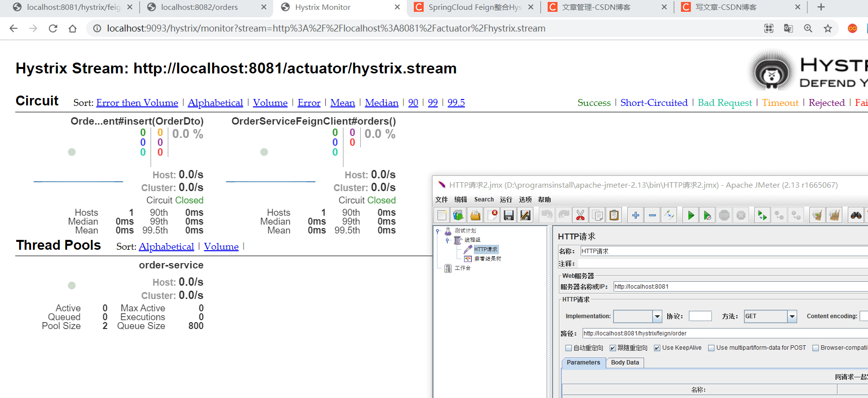Screen dimensions: 868x398
Task: Open JMeter Templates toolbar icon
Action: point(459,215)
